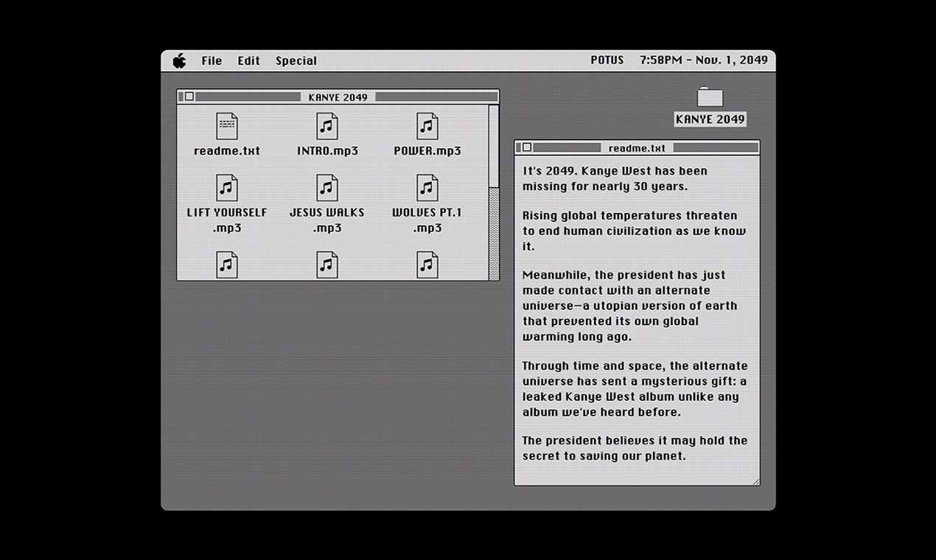936x560 pixels.
Task: Close the readme.txt window
Action: 527,147
